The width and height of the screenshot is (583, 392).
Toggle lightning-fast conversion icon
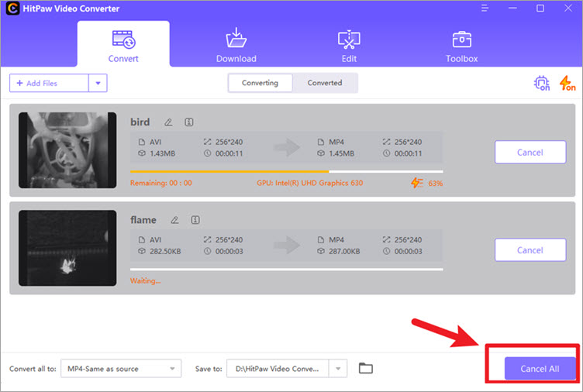567,83
